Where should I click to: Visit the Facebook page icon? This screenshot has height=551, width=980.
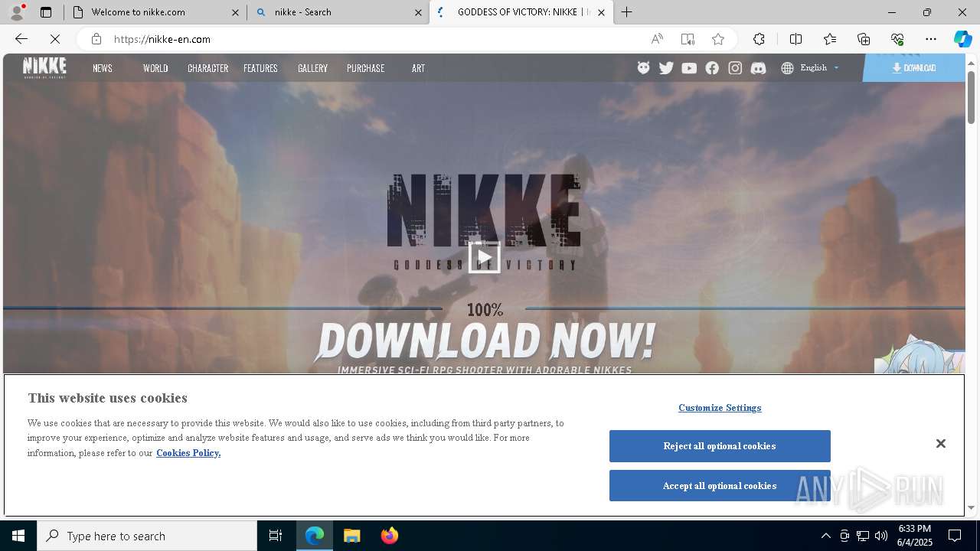(712, 68)
